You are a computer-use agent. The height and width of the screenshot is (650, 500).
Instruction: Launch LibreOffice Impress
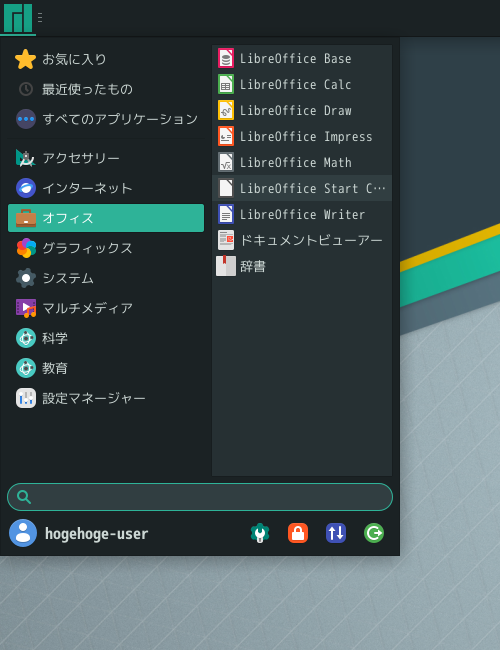pyautogui.click(x=302, y=136)
